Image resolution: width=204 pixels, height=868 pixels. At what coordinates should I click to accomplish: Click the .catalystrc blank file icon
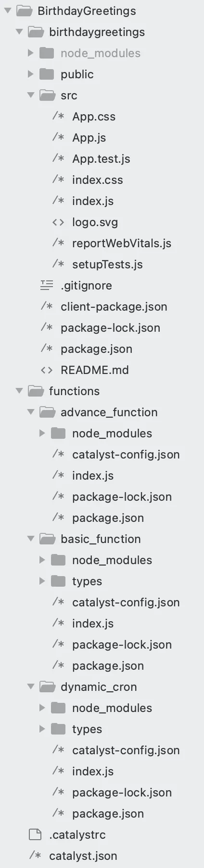35,834
